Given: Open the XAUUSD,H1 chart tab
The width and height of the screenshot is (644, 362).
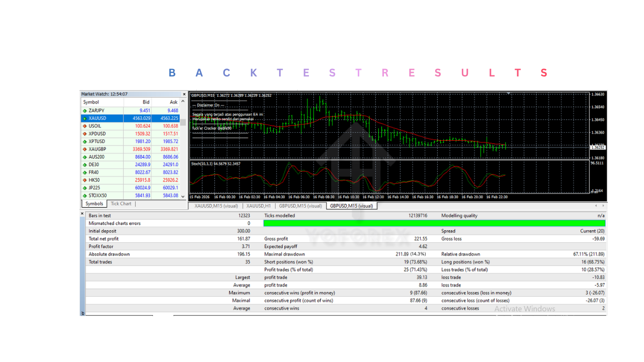Looking at the screenshot, I should (x=261, y=206).
